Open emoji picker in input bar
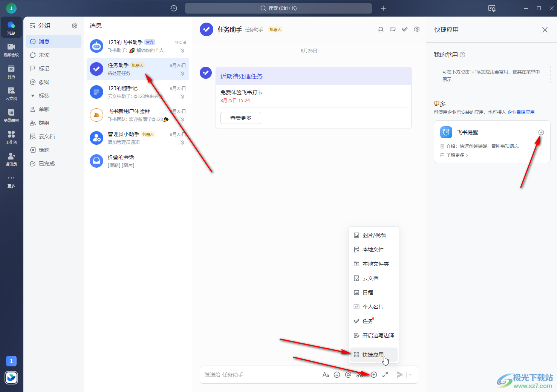Screen dimensions: 557x392 [x=337, y=375]
